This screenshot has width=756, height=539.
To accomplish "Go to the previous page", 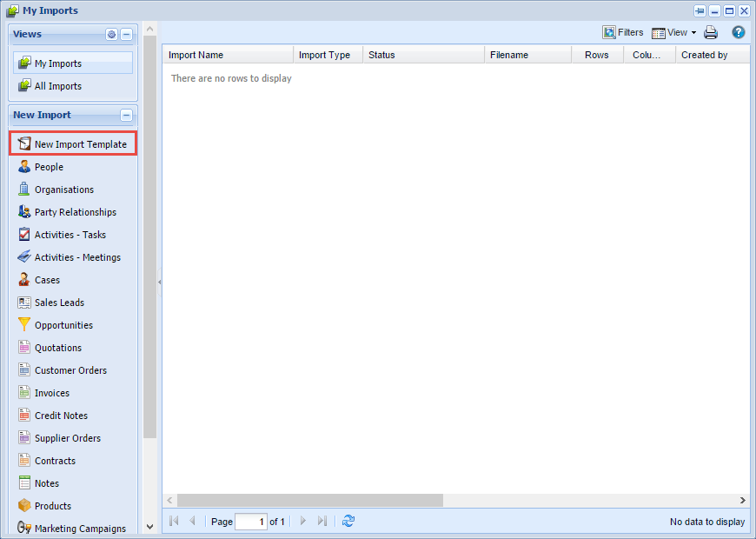I will click(x=192, y=521).
